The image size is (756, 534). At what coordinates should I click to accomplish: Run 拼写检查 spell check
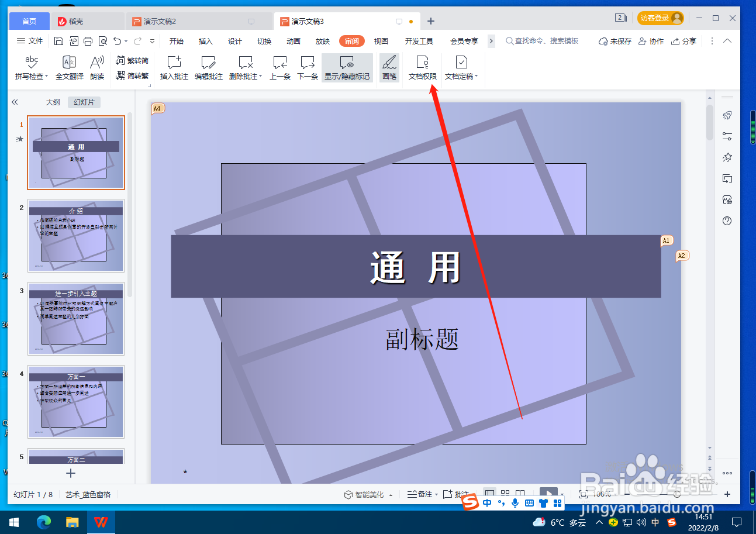coord(31,67)
